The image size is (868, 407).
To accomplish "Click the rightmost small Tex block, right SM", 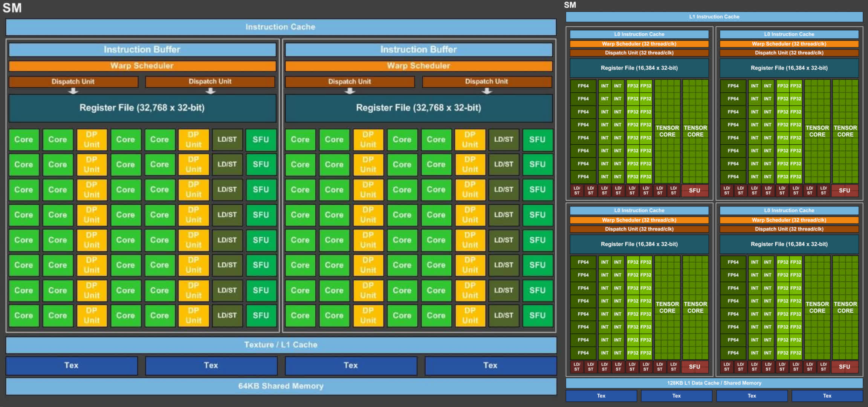I will coord(827,396).
